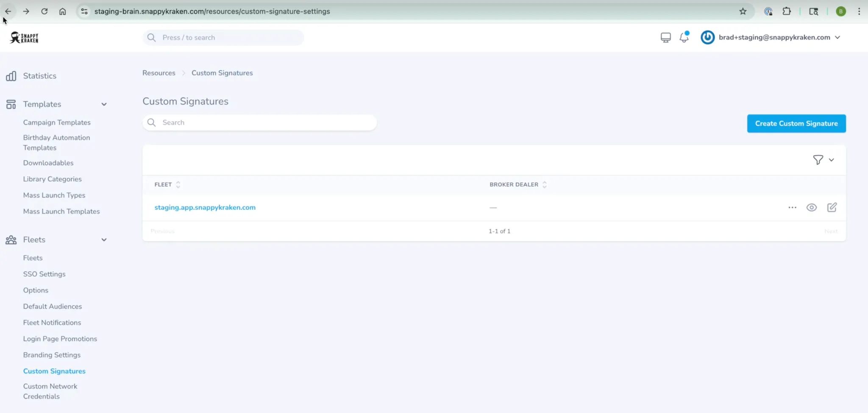This screenshot has height=413, width=868.
Task: Open Fleet Notifications
Action: (52, 323)
